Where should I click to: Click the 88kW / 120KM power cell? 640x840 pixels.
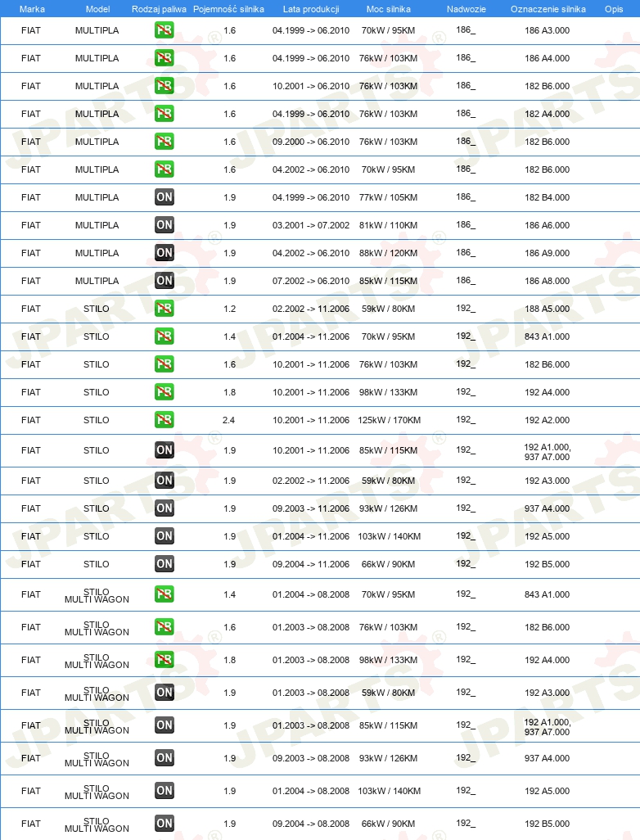[x=388, y=254]
